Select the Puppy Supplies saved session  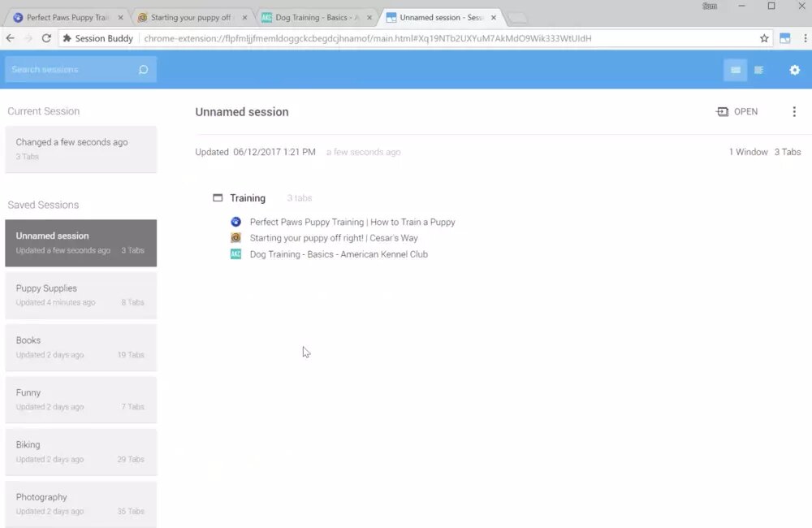80,295
